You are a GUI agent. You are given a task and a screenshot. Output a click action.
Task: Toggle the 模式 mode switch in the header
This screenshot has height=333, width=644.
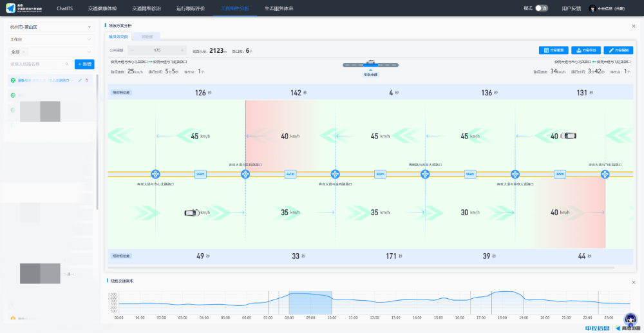[x=542, y=8]
